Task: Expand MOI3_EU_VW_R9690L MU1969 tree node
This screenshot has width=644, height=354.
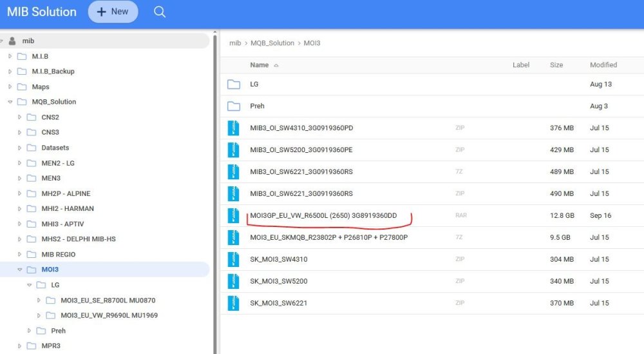Action: point(39,315)
